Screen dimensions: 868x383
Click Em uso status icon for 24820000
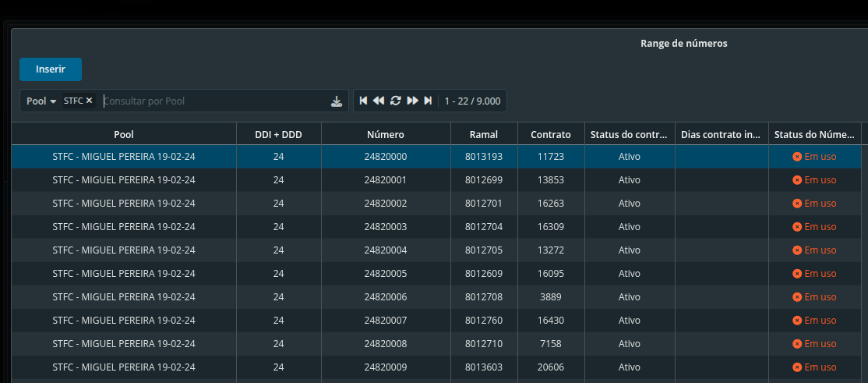(x=797, y=157)
